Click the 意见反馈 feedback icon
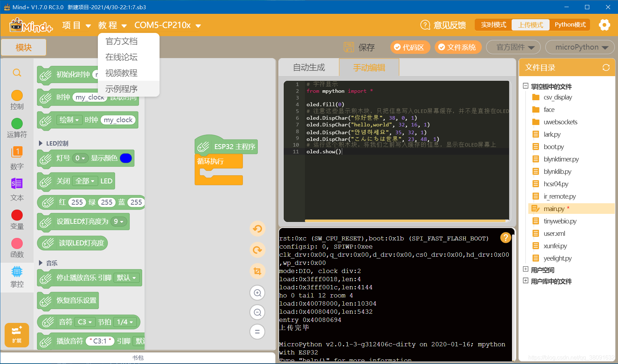The height and width of the screenshot is (364, 618). coord(425,25)
